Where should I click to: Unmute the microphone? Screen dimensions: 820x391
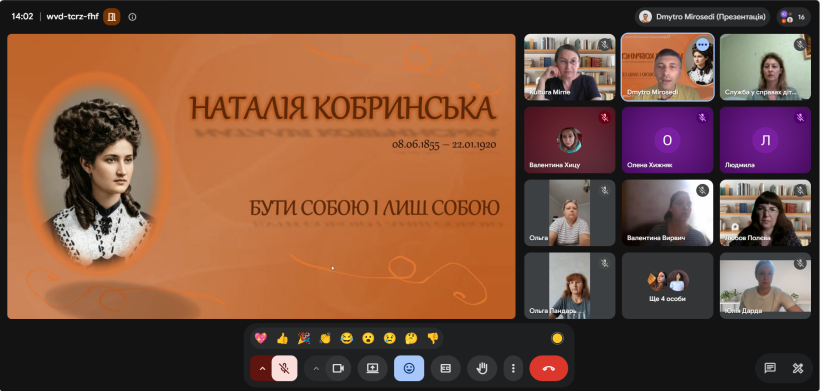click(284, 368)
